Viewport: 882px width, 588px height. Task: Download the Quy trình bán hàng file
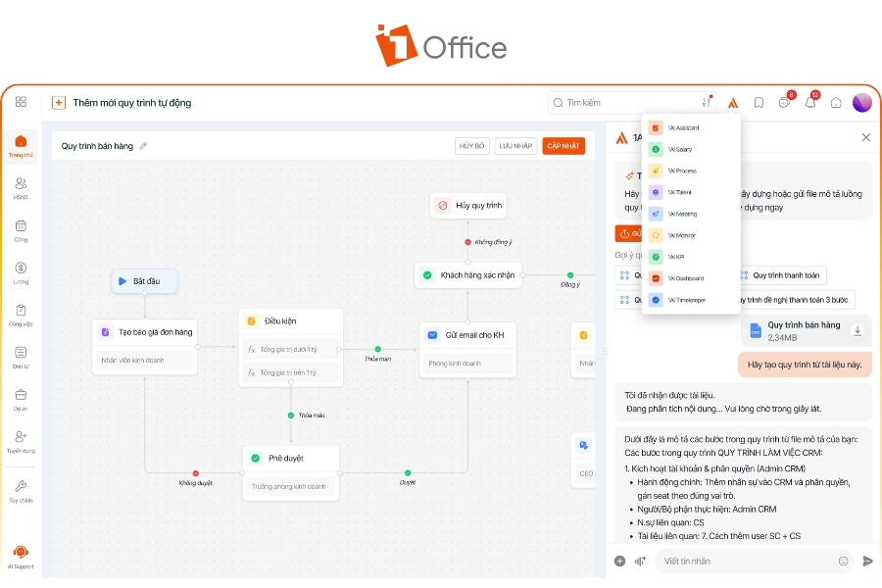tap(857, 330)
